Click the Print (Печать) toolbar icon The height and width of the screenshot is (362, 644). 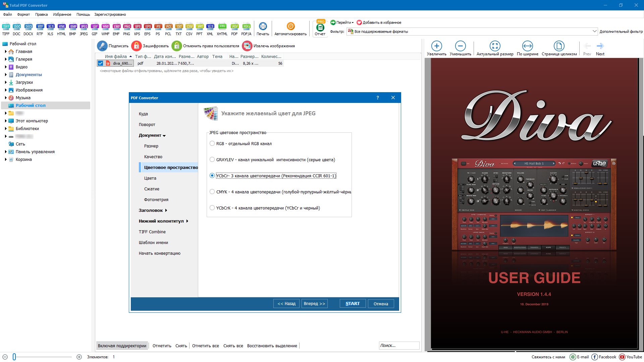point(263,26)
